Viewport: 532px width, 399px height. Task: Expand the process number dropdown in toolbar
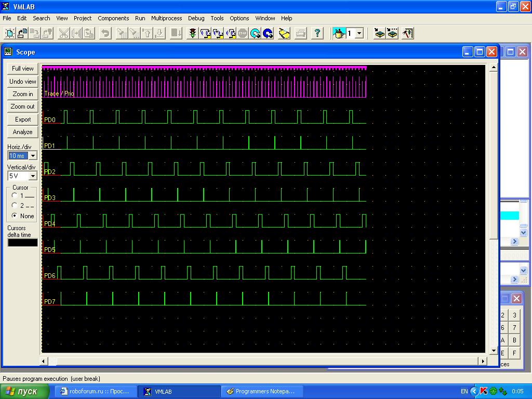click(x=359, y=34)
